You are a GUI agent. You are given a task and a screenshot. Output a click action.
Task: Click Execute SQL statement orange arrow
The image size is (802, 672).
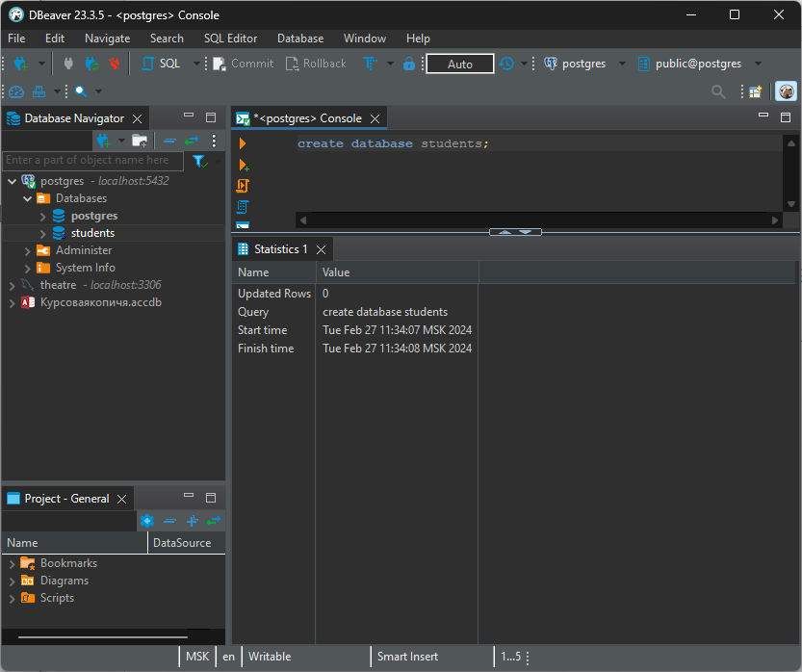click(x=243, y=143)
